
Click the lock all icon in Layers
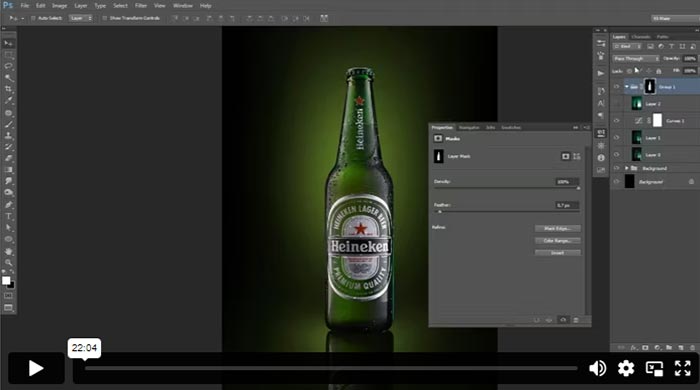coord(658,71)
